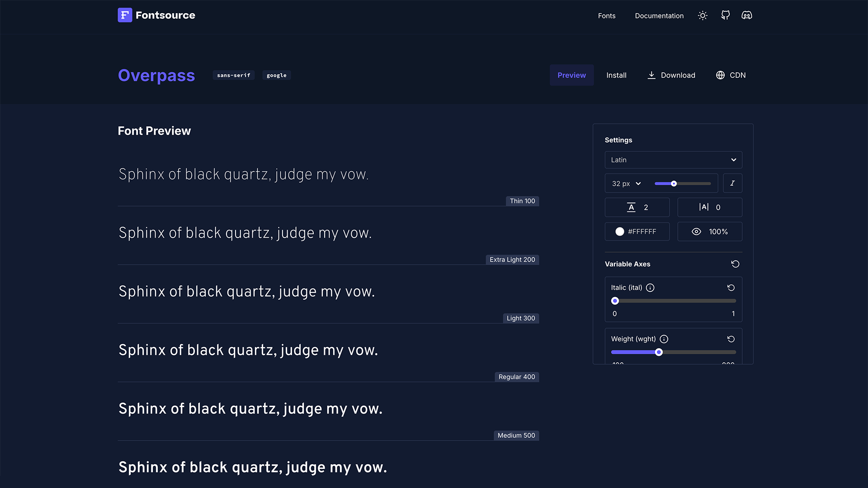Open the GitHub repository icon
The width and height of the screenshot is (868, 488).
click(725, 15)
